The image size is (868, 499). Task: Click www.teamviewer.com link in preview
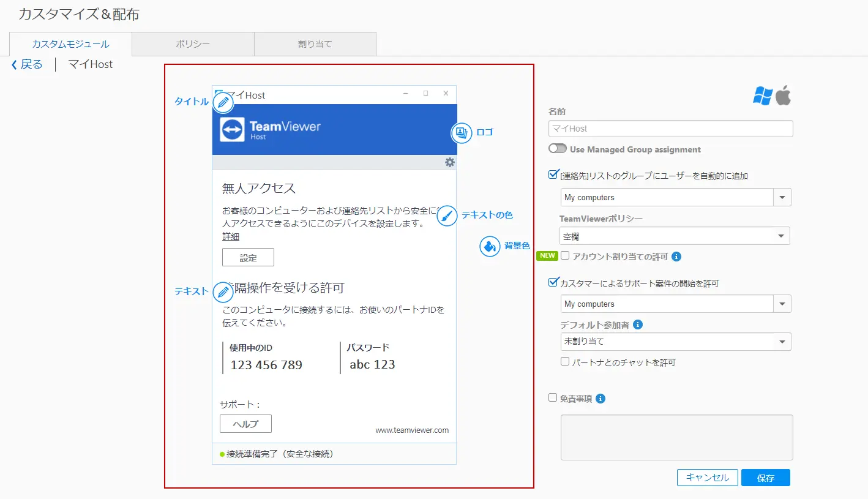point(412,430)
